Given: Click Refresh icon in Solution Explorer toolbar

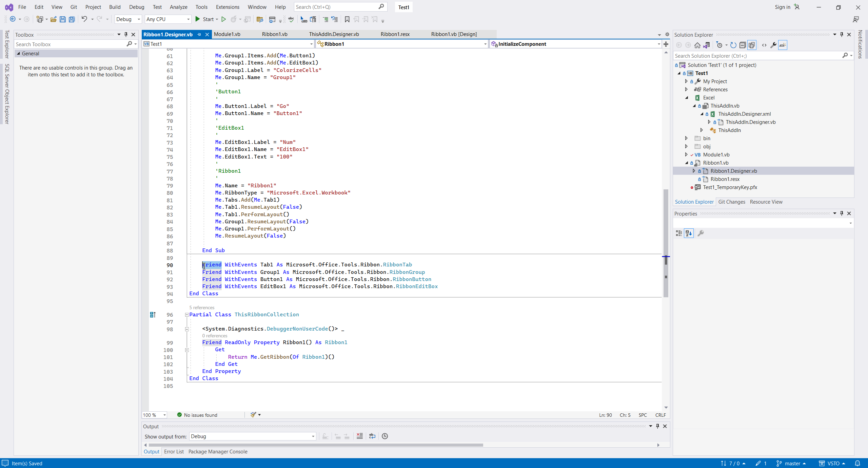Looking at the screenshot, I should coord(733,45).
